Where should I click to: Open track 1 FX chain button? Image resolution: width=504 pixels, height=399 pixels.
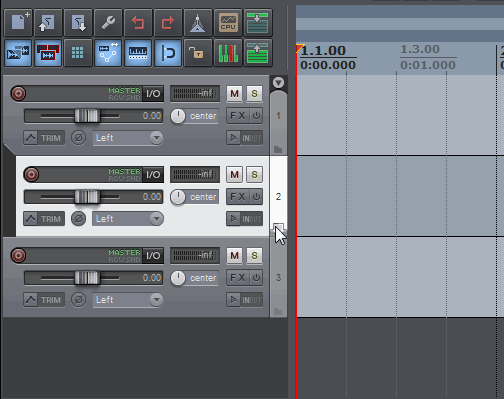[238, 116]
